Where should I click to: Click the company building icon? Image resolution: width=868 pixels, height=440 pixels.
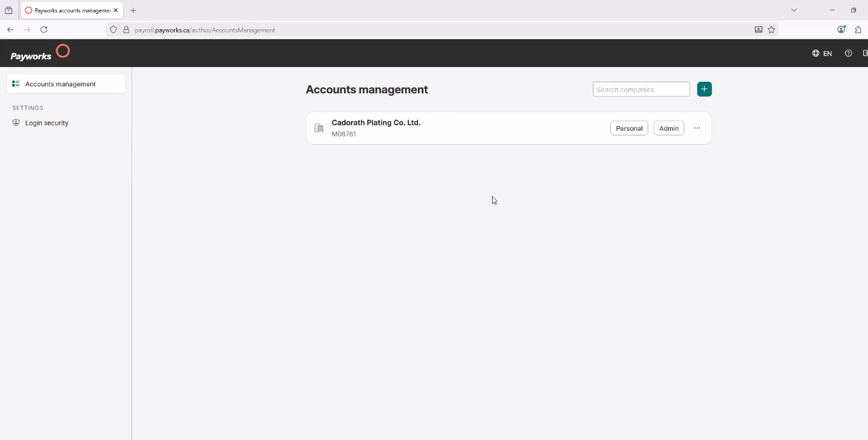319,128
